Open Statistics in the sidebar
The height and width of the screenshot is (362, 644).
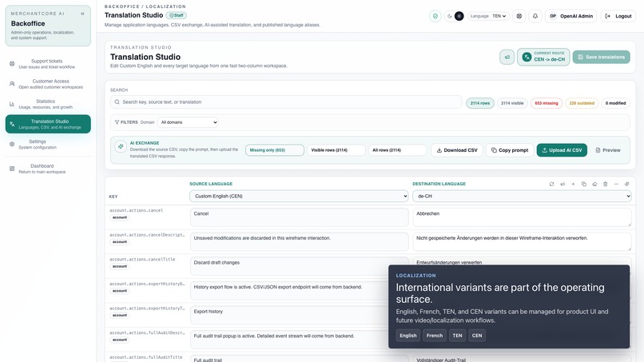48,104
